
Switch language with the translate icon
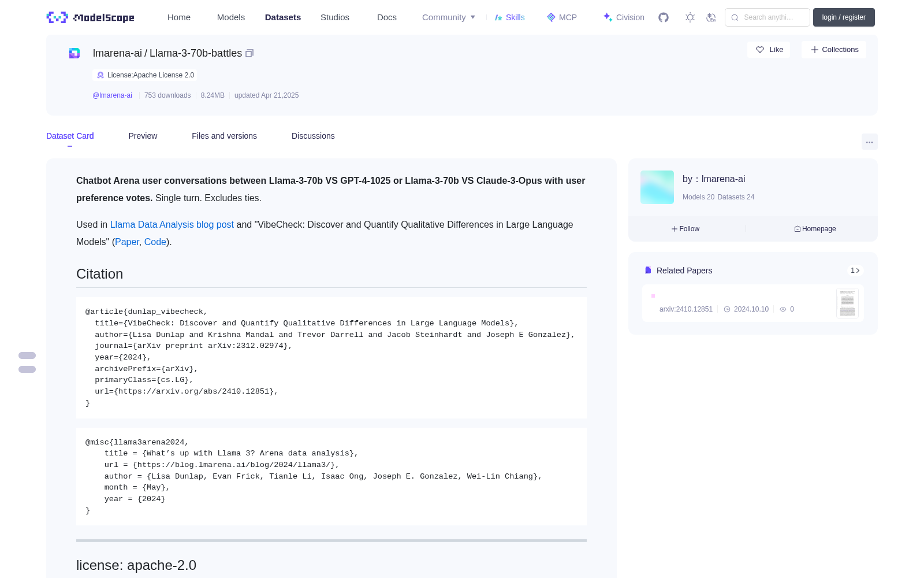pos(711,17)
